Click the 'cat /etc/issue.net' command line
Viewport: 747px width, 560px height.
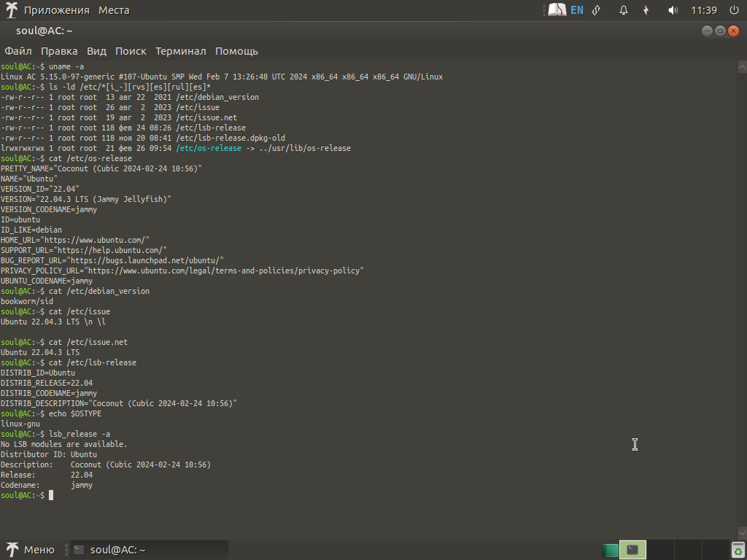click(x=64, y=342)
